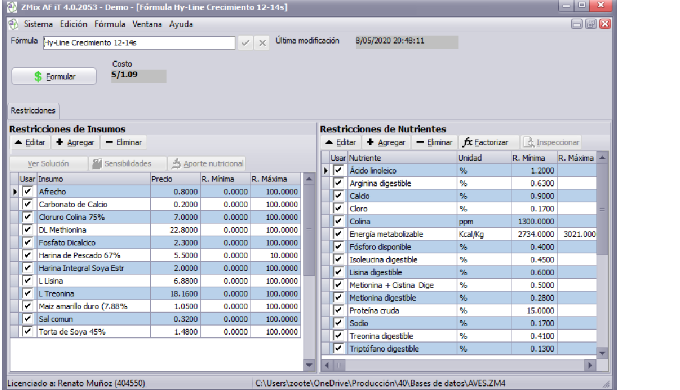Click Nutrientes table scroll down arrow
The height and width of the screenshot is (390, 680).
point(602,353)
